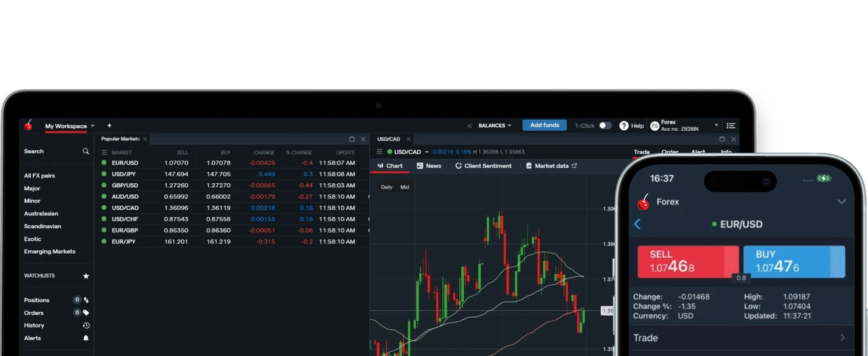Image resolution: width=868 pixels, height=356 pixels.
Task: Click the History clock icon
Action: click(86, 326)
